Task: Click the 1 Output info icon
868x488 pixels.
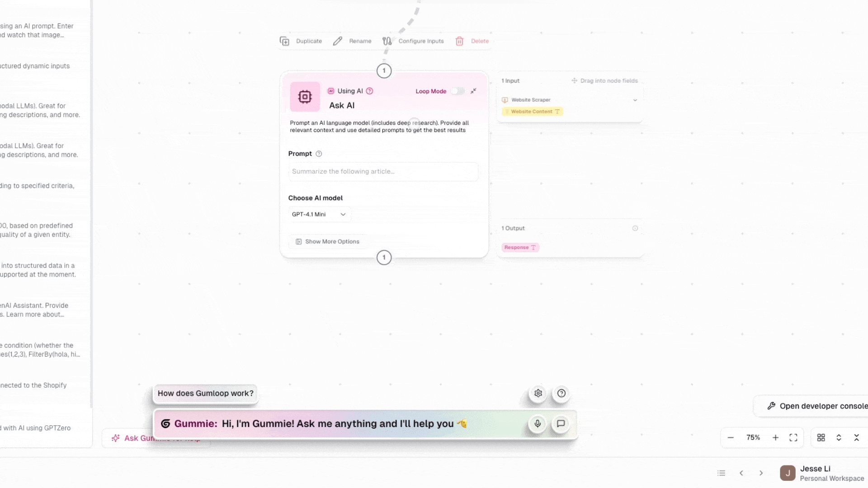Action: click(635, 228)
